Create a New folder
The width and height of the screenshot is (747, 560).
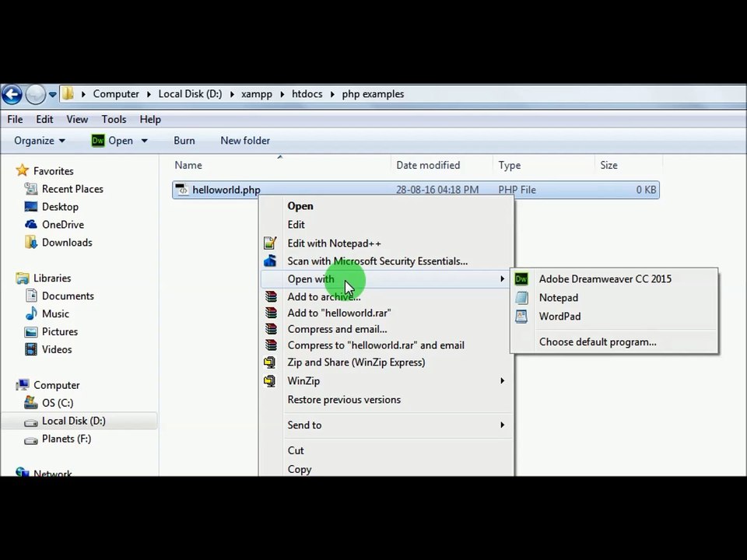click(x=245, y=141)
